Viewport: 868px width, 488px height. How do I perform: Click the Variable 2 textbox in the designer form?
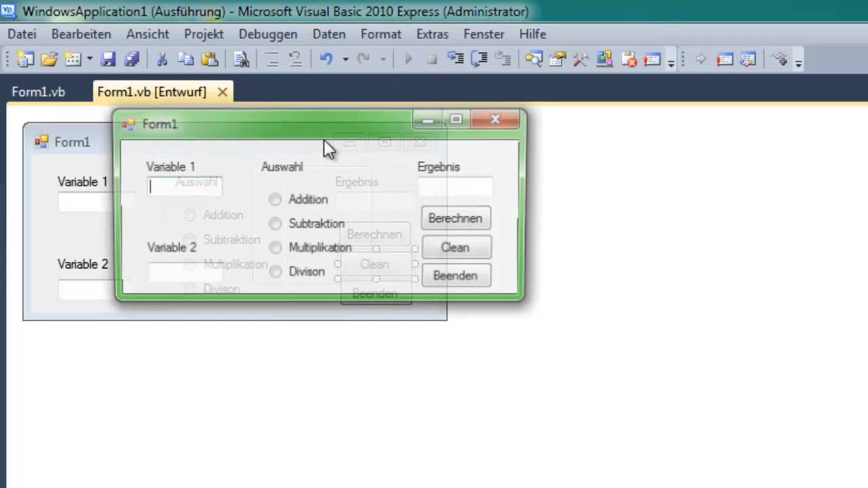(x=86, y=290)
